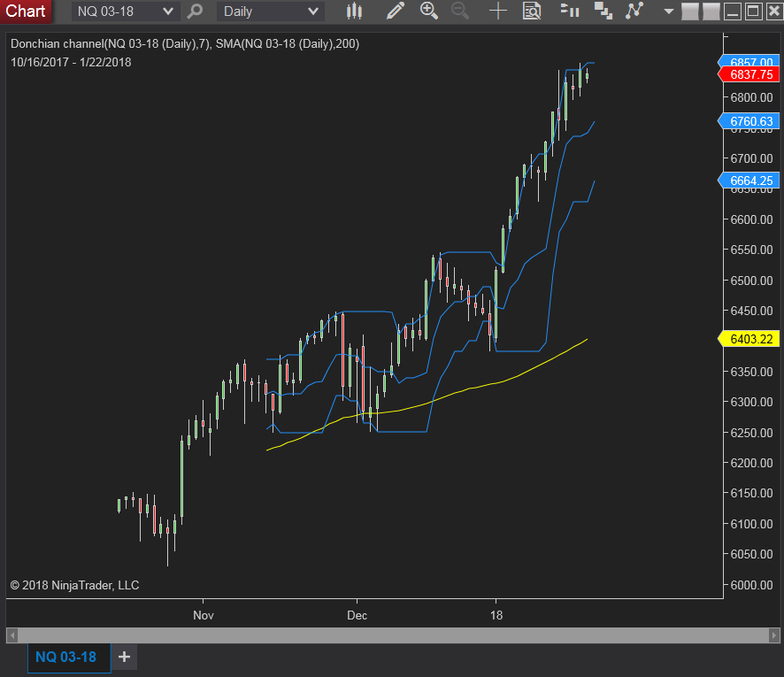Add a new tab with plus button
The height and width of the screenshot is (677, 784).
pos(124,657)
